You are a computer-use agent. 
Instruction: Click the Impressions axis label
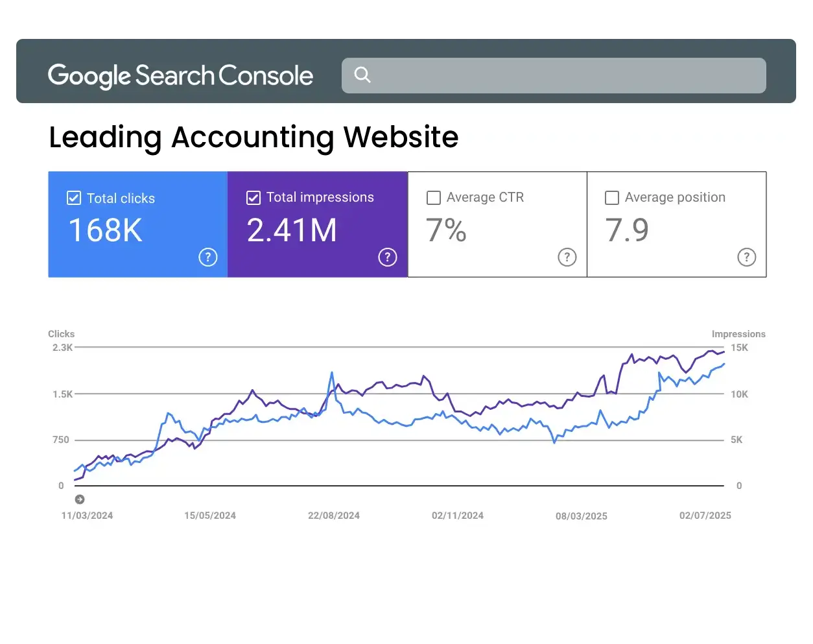point(738,333)
